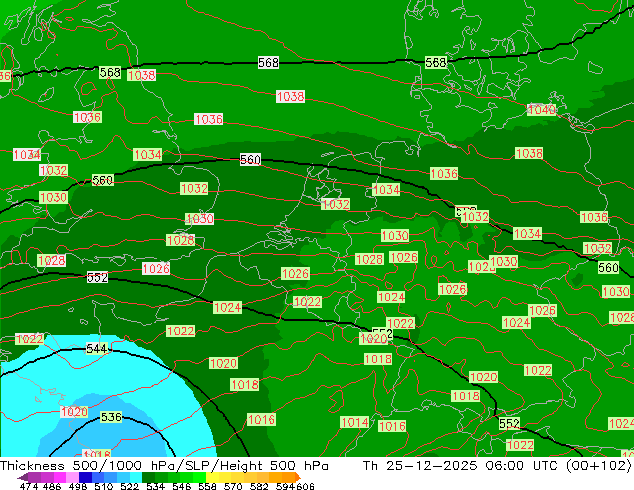Click the legend value 546

182,486
